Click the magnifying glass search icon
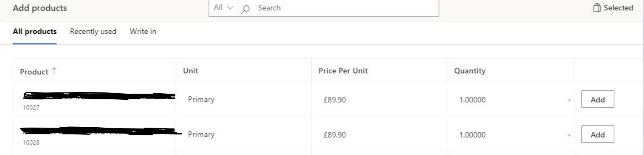Screen dimensions: 644x155 (x=245, y=9)
